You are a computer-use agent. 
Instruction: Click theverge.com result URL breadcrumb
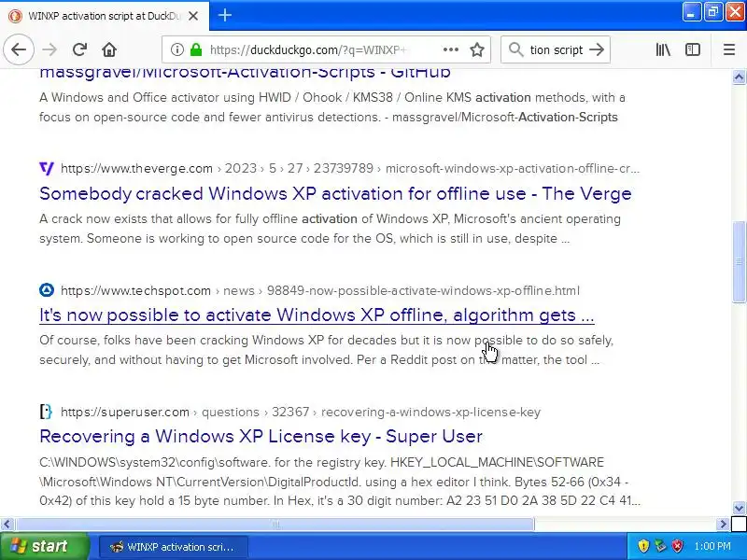(x=350, y=168)
